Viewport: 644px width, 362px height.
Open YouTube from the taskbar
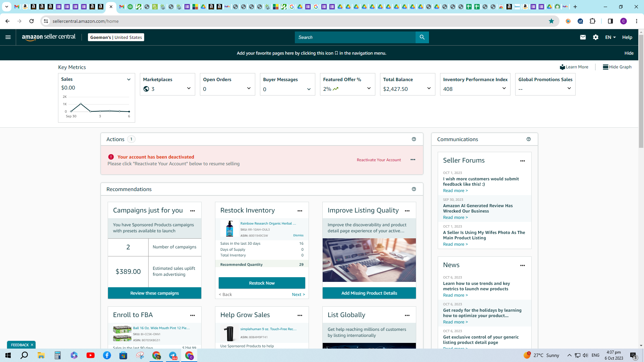coord(91,355)
